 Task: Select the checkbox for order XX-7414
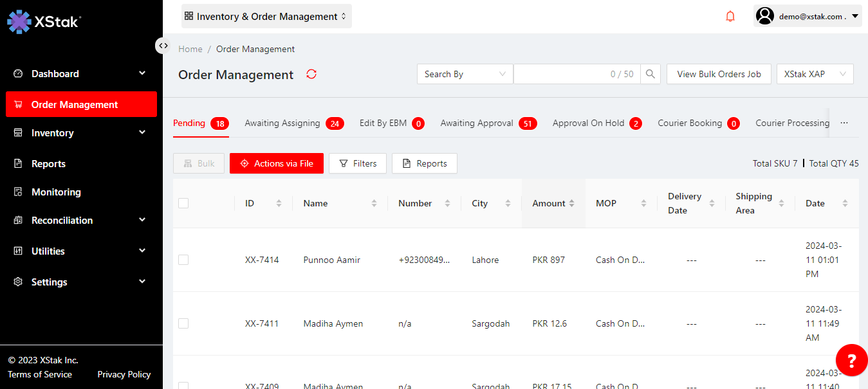point(183,260)
